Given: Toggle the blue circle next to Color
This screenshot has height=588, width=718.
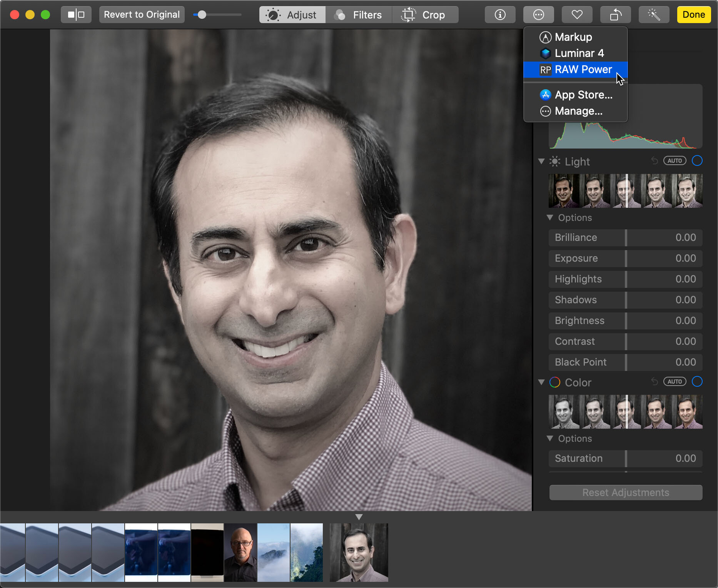Looking at the screenshot, I should pos(697,382).
